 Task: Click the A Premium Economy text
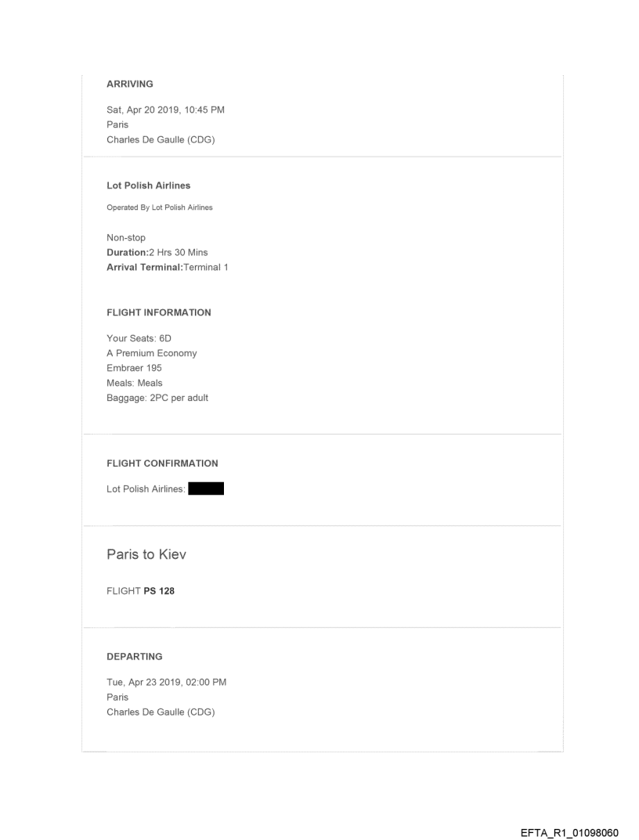coord(151,353)
